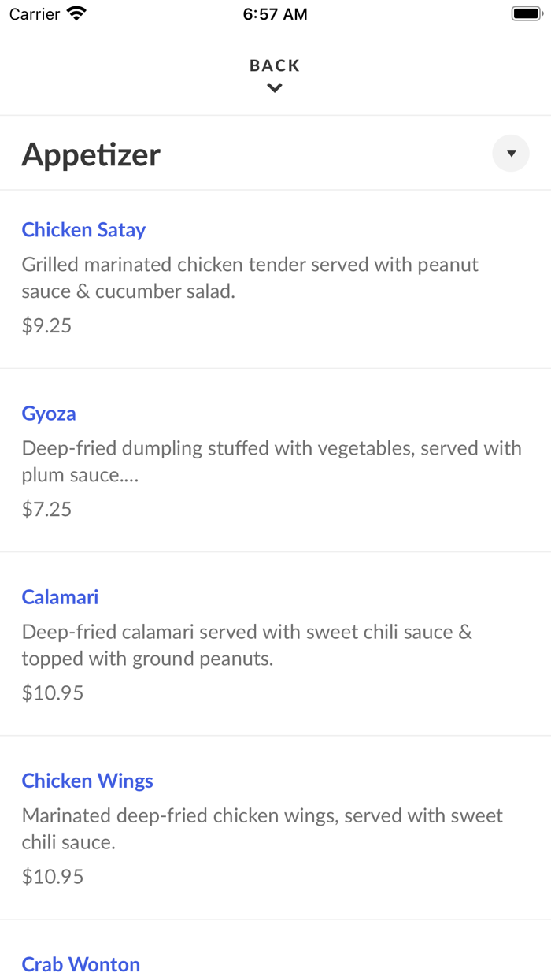This screenshot has height=980, width=551.
Task: Select the Appetizer section header
Action: point(91,154)
